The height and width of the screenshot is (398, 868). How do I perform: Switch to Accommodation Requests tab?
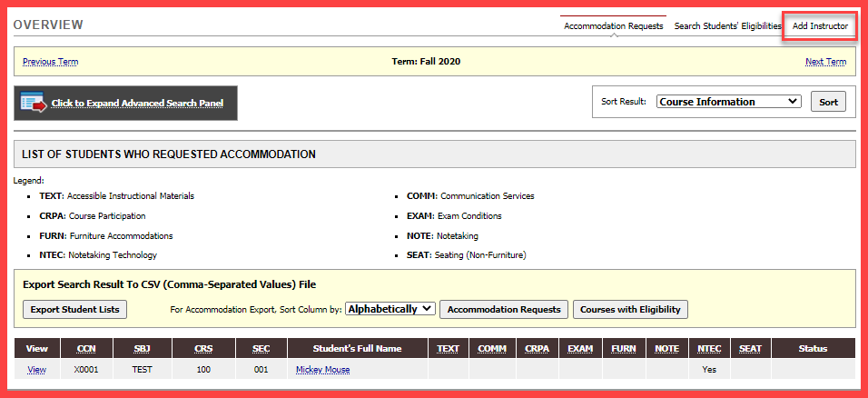click(613, 26)
